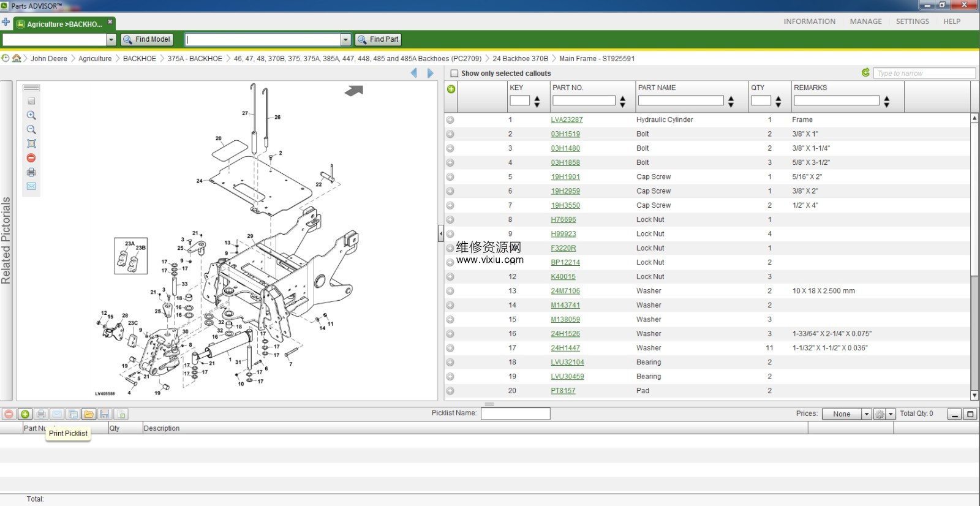The width and height of the screenshot is (980, 506).
Task: Add all parts using green plus header icon
Action: (x=451, y=89)
